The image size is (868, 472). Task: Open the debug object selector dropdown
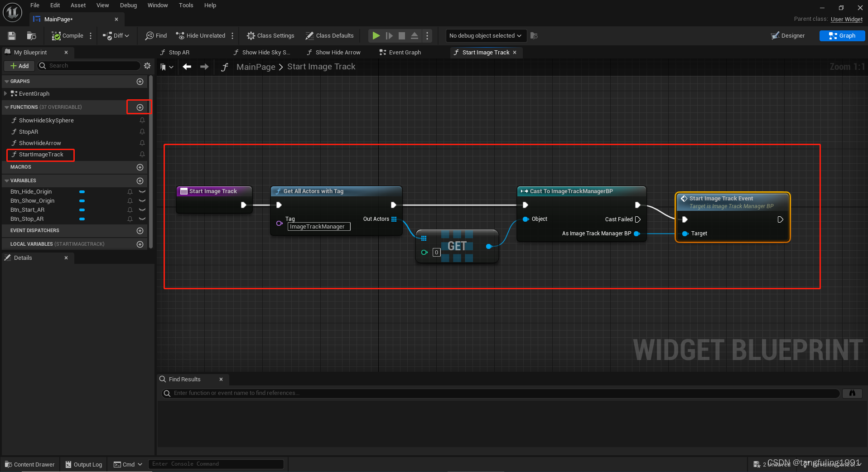click(x=485, y=36)
